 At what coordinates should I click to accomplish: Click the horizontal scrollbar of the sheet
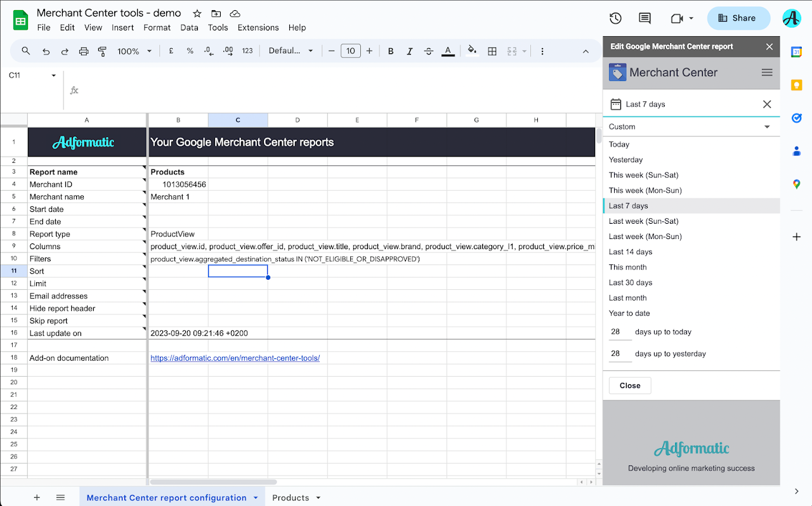[213, 483]
